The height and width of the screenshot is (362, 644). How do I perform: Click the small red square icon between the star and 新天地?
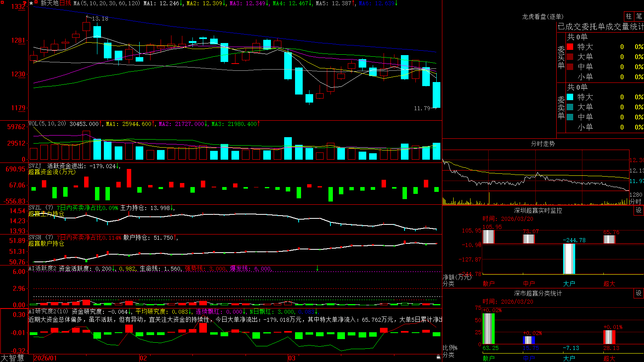click(x=37, y=2)
